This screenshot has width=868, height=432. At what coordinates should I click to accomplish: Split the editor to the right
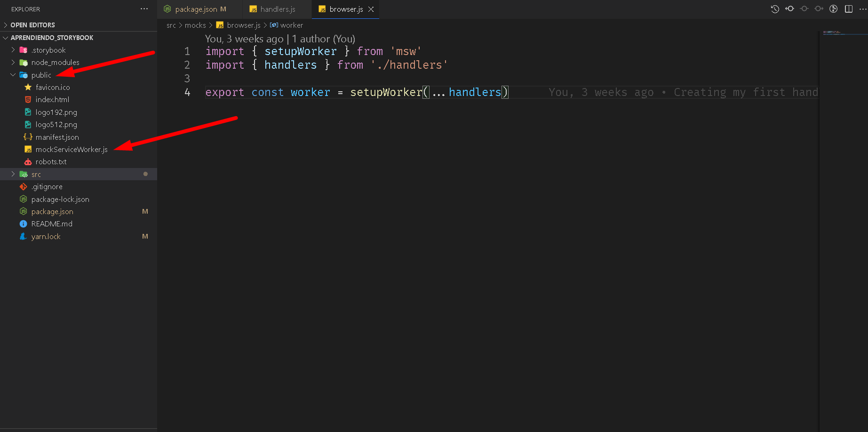(x=849, y=9)
